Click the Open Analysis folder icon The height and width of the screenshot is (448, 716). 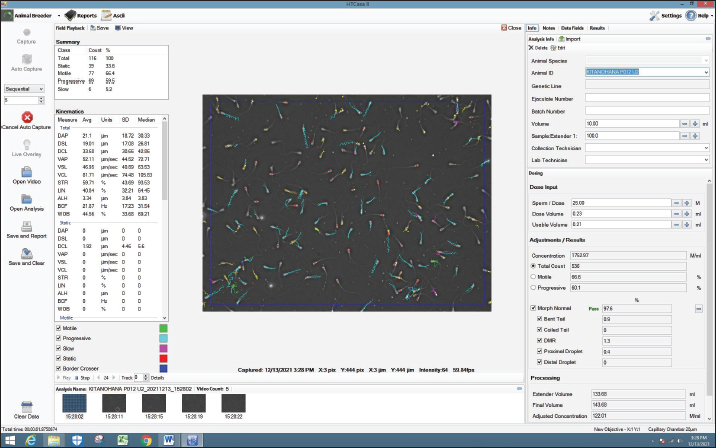[x=27, y=198]
